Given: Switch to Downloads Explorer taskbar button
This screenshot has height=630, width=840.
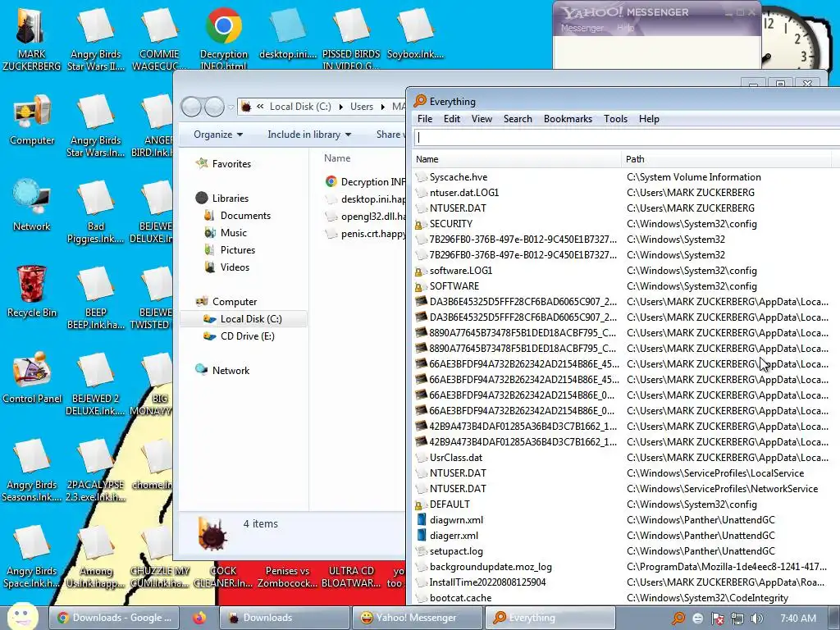Looking at the screenshot, I should click(284, 618).
